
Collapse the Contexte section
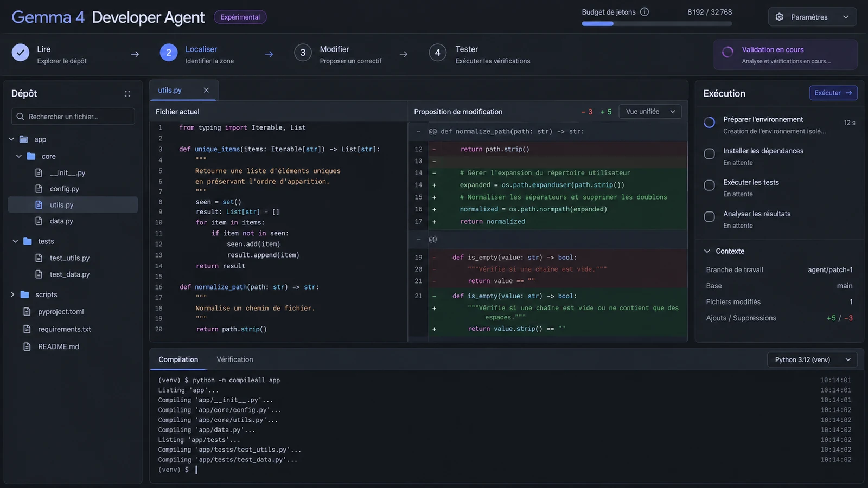(x=707, y=251)
